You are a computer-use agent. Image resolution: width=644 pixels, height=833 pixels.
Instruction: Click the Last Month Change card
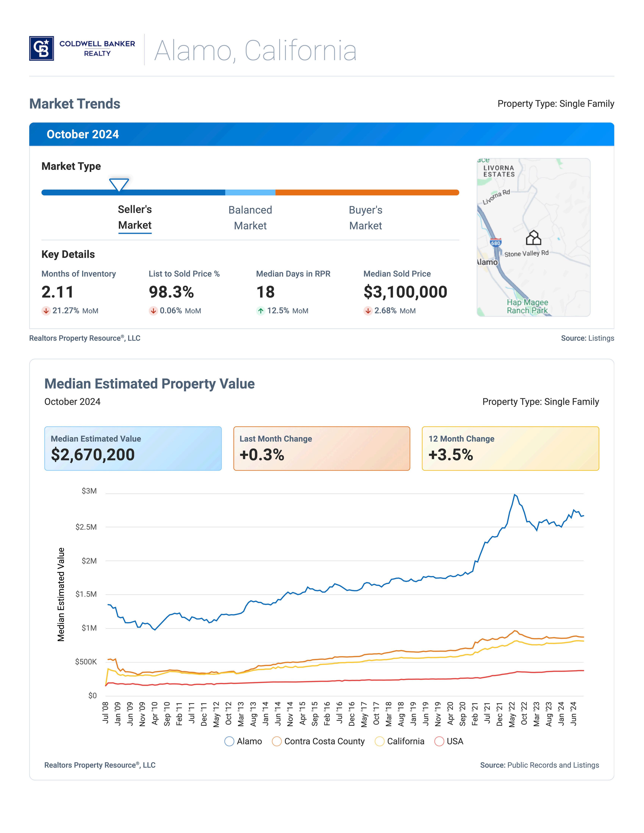[x=322, y=448]
